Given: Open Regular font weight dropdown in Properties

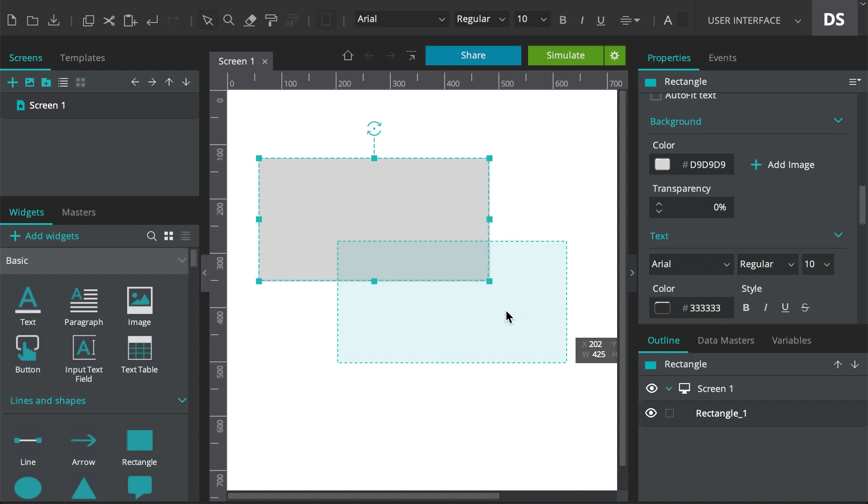Looking at the screenshot, I should tap(768, 264).
